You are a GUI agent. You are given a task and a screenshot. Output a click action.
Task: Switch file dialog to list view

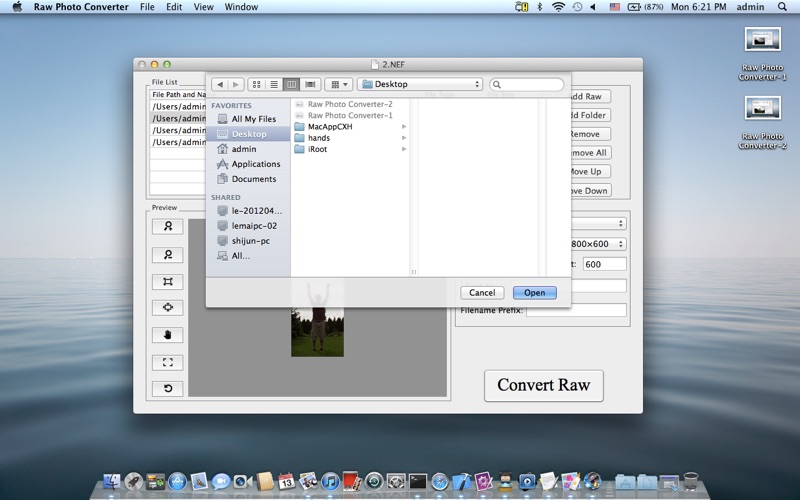point(274,84)
